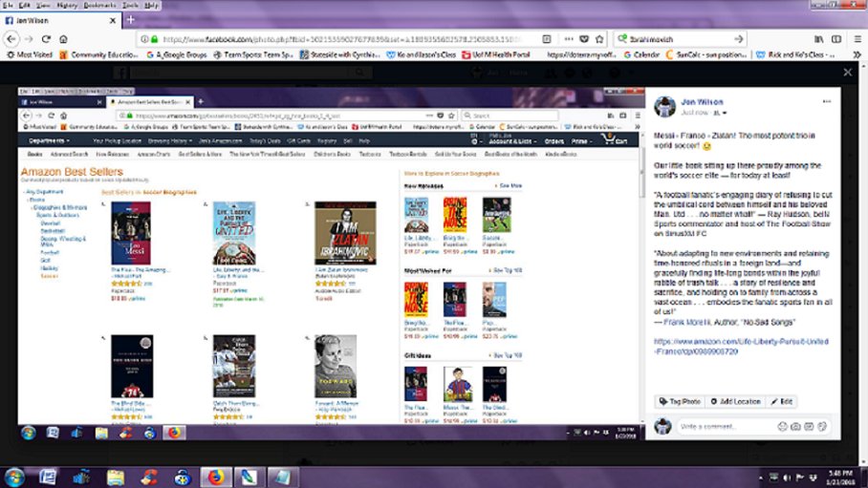Open Jon Wilson name link
The image size is (868, 488).
702,102
